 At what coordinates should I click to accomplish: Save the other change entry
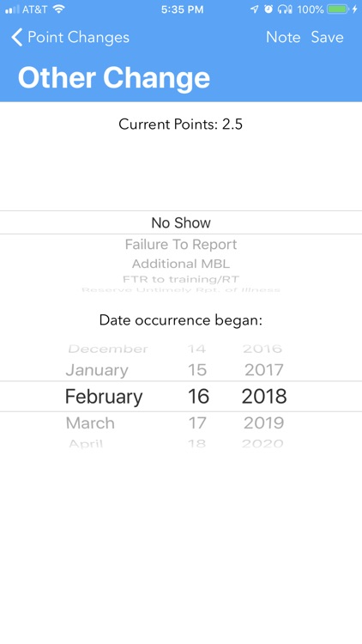click(327, 38)
